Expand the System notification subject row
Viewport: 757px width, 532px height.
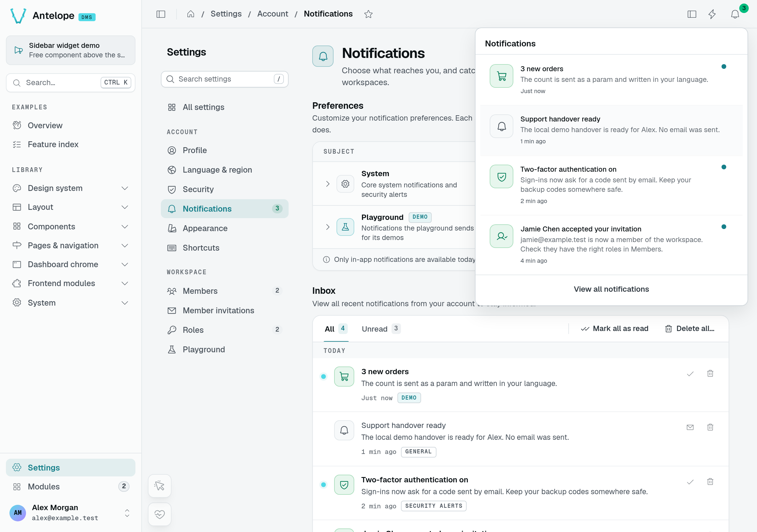pos(327,184)
